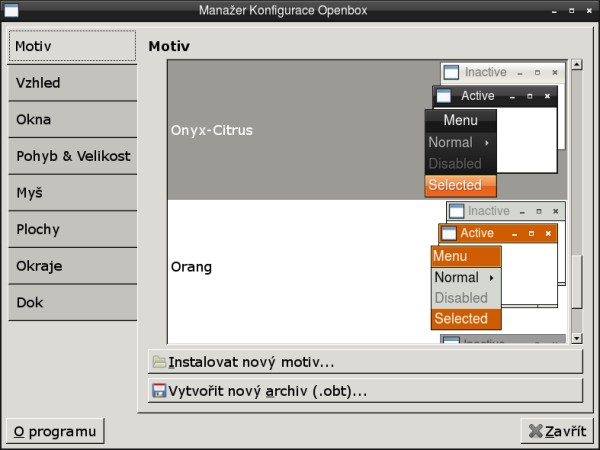The image size is (600, 450).
Task: Click the O programu button
Action: 55,432
